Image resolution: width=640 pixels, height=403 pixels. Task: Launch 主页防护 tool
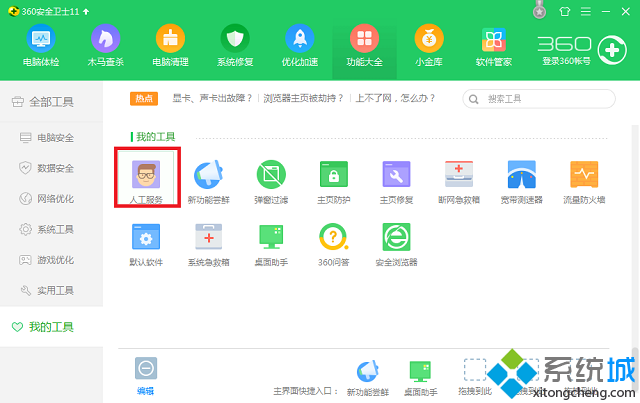[333, 181]
